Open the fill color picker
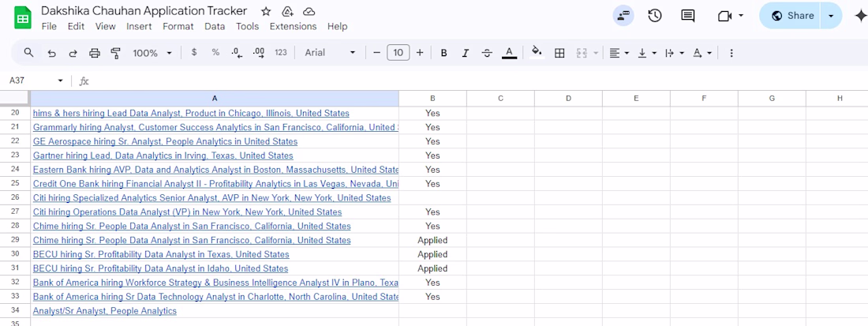 coord(537,53)
